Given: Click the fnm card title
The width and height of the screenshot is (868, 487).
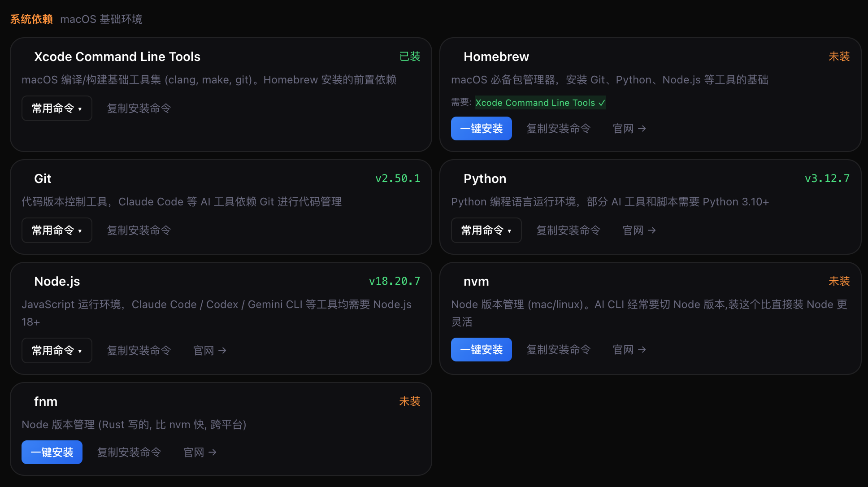Looking at the screenshot, I should click(x=46, y=401).
